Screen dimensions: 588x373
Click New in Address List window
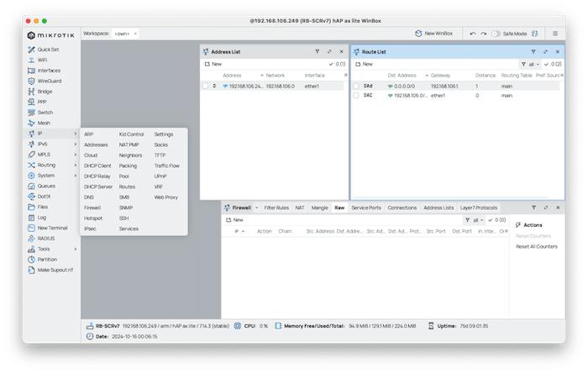(213, 65)
